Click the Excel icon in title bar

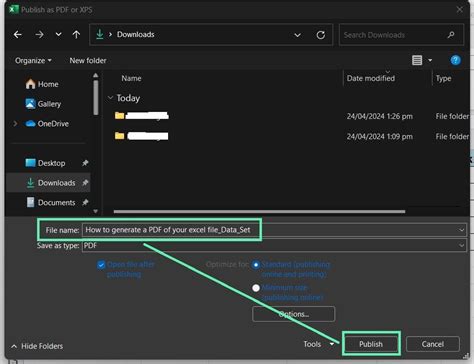14,9
